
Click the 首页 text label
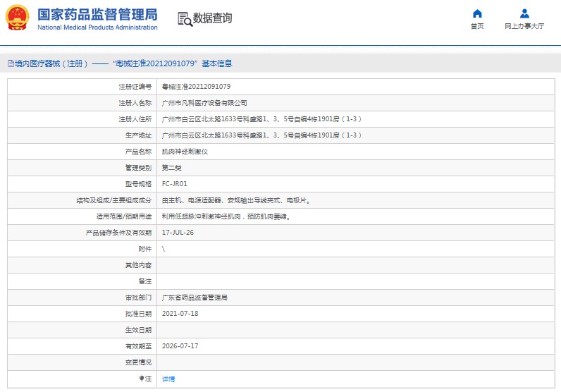tap(477, 26)
